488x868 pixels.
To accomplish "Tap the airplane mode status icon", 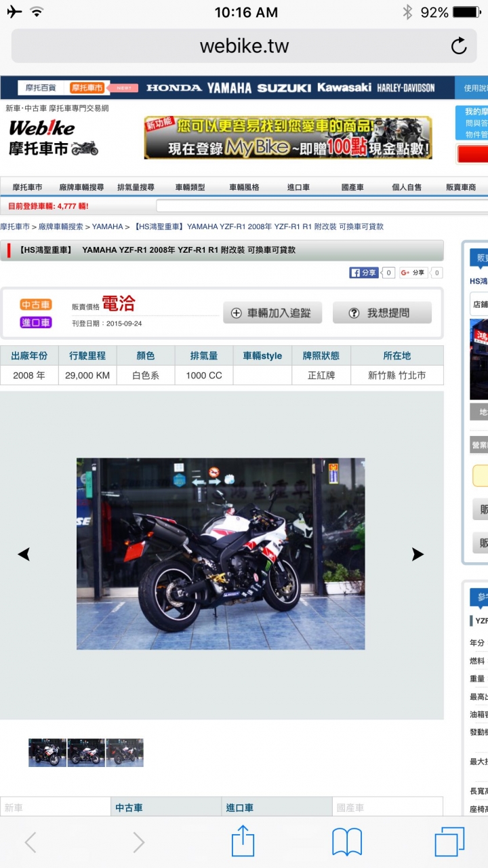I will (x=14, y=12).
